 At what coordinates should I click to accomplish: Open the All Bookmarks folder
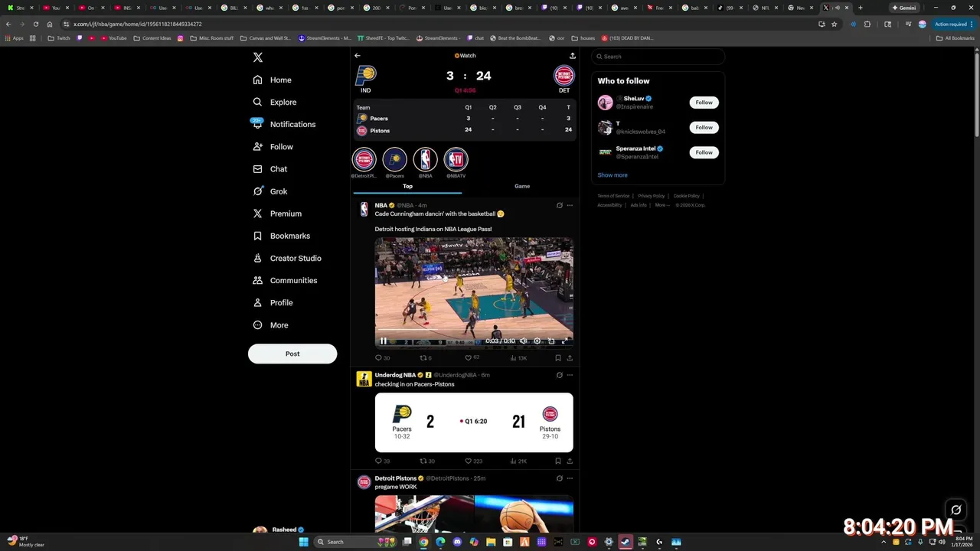[x=955, y=38]
